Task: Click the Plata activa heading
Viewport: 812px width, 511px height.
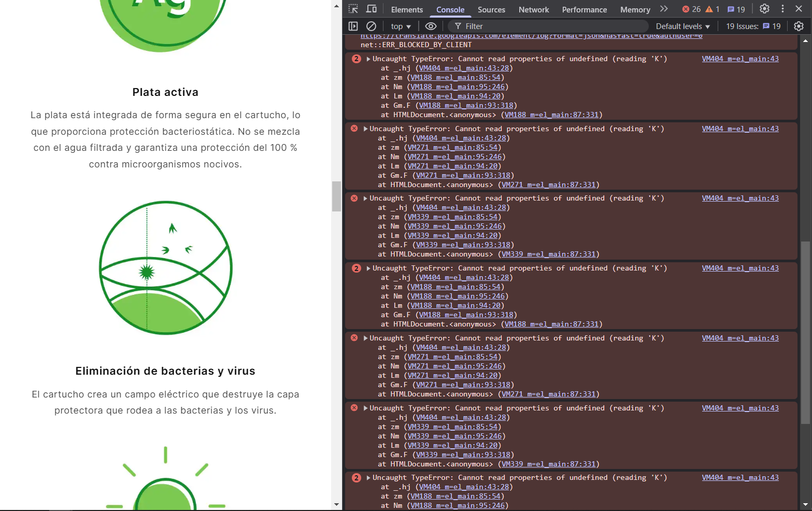Action: 165,92
